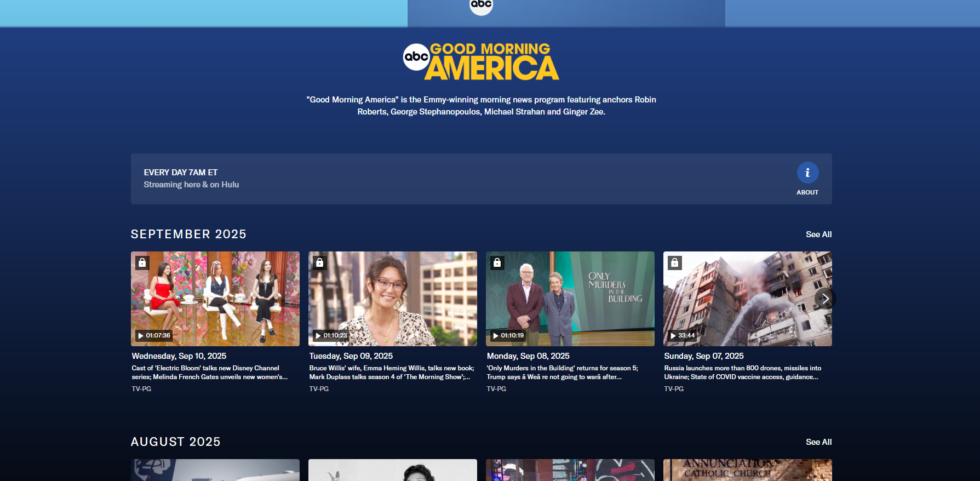Click the Good Morning America logo

tap(481, 61)
